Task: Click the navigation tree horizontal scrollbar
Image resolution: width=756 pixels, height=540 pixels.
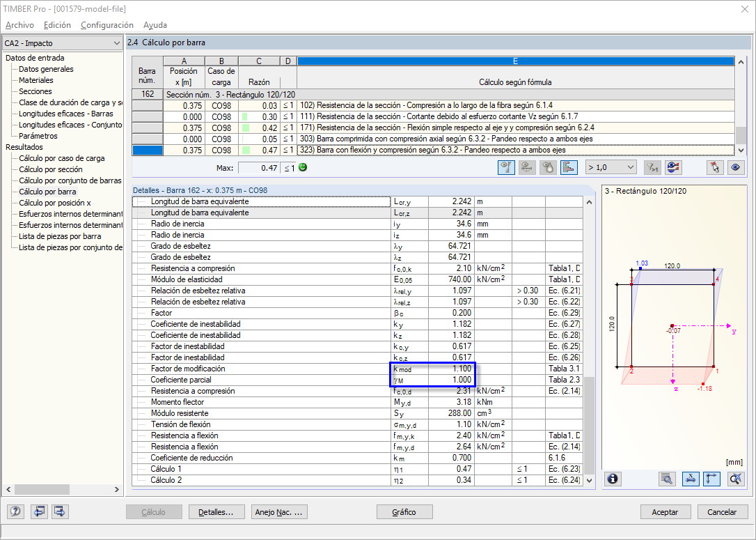Action: (x=63, y=489)
